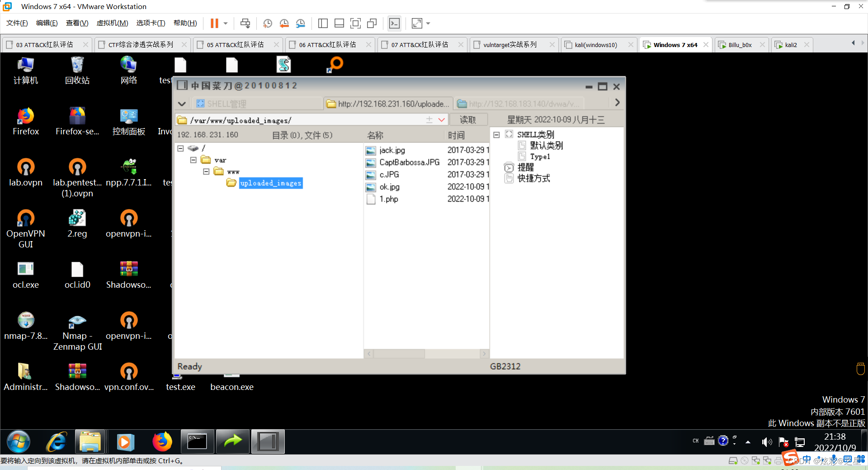Image resolution: width=868 pixels, height=470 pixels.
Task: Open the 编辑(E) menu
Action: click(47, 23)
